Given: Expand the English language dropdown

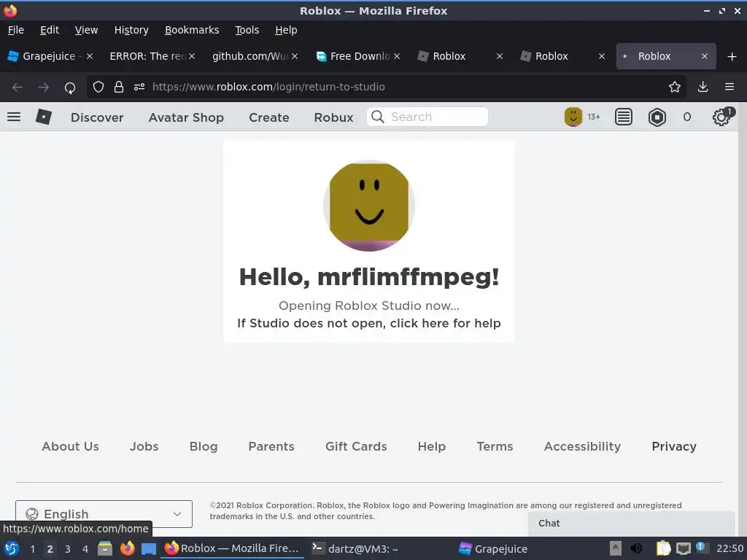Looking at the screenshot, I should [104, 514].
